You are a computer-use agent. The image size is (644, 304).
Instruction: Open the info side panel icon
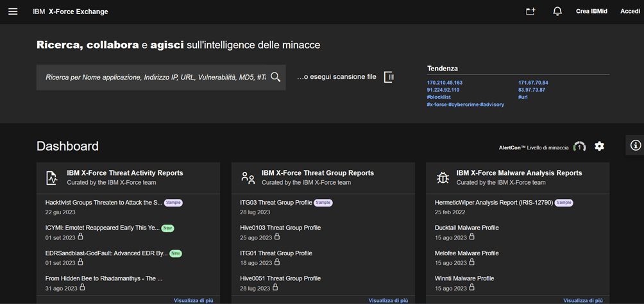pos(636,145)
